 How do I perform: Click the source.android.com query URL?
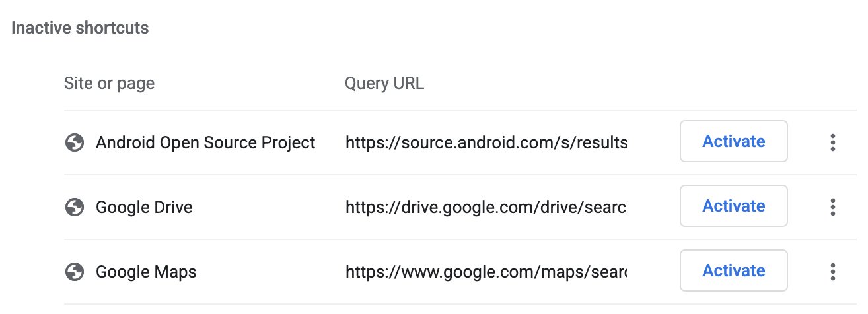pyautogui.click(x=486, y=142)
